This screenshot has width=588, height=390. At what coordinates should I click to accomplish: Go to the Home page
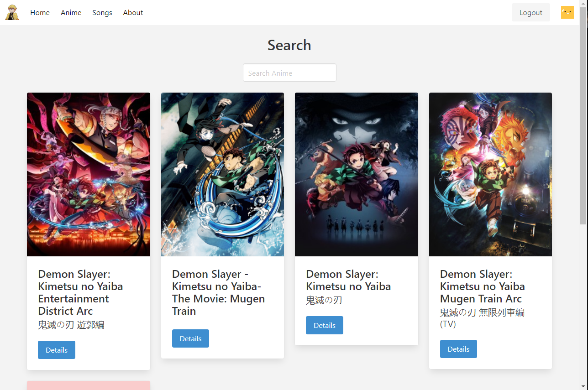pyautogui.click(x=40, y=12)
